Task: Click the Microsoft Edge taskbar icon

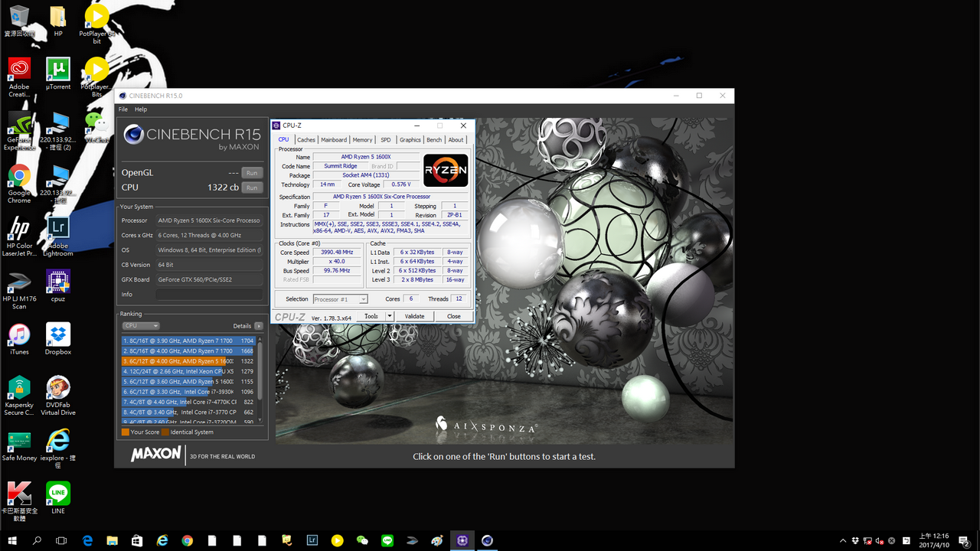Action: (x=87, y=540)
